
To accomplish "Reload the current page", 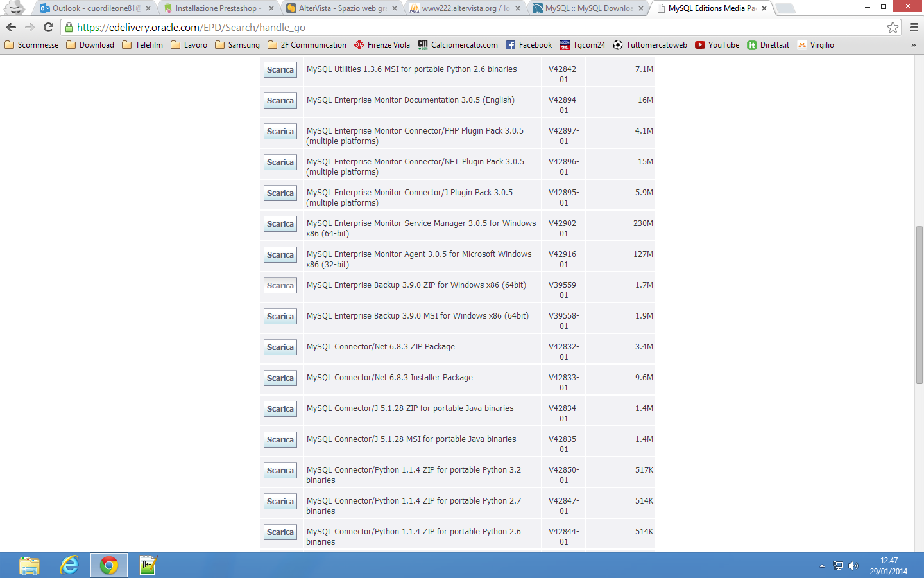I will pyautogui.click(x=48, y=27).
